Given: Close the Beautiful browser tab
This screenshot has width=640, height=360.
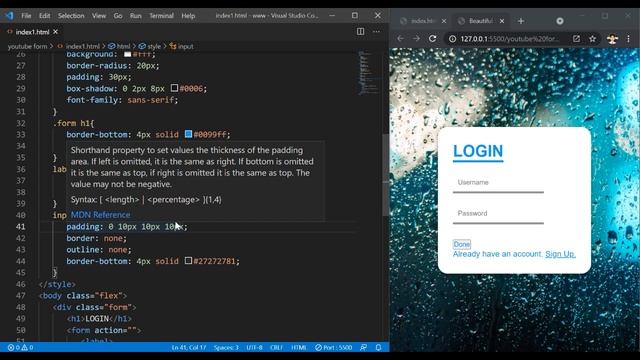Looking at the screenshot, I should pos(502,21).
